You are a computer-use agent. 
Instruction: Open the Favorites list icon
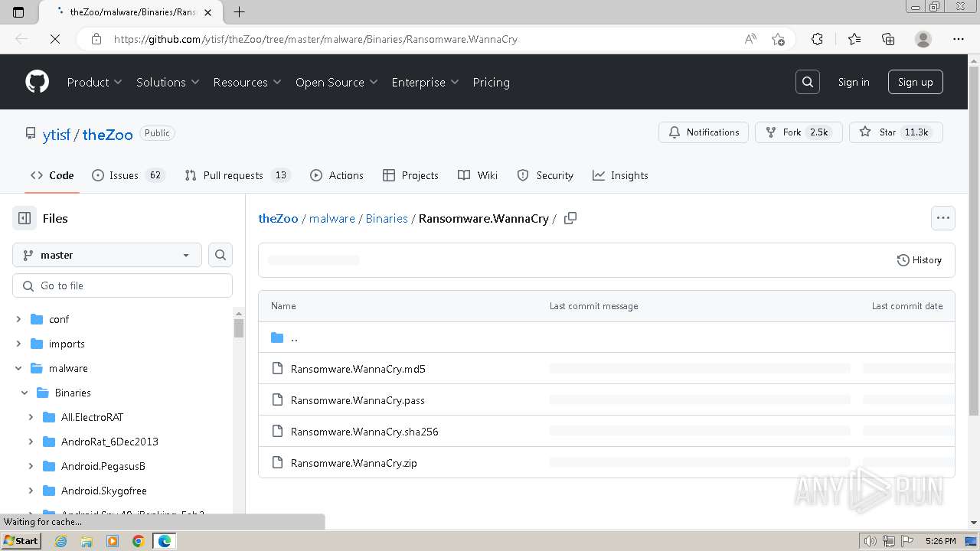point(854,39)
